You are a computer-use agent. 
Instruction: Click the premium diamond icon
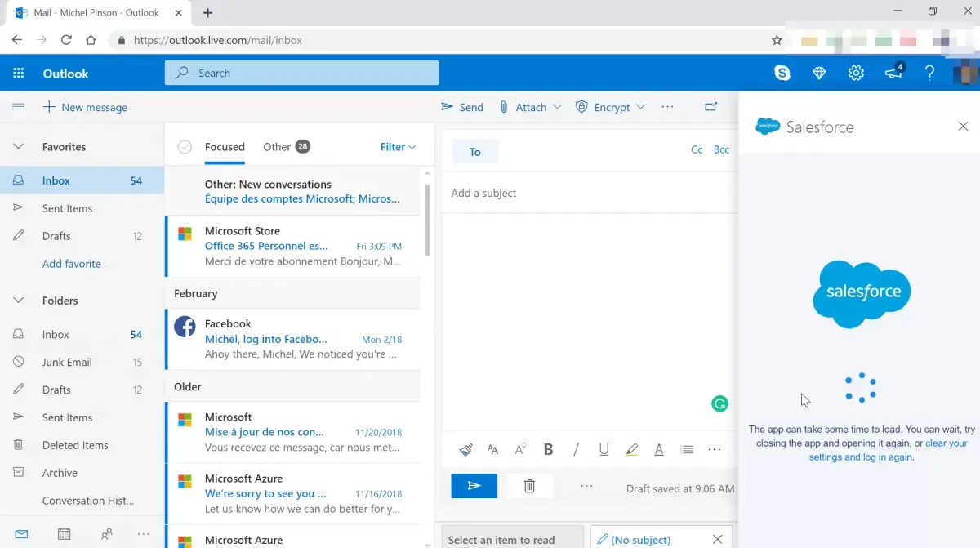[x=820, y=74]
